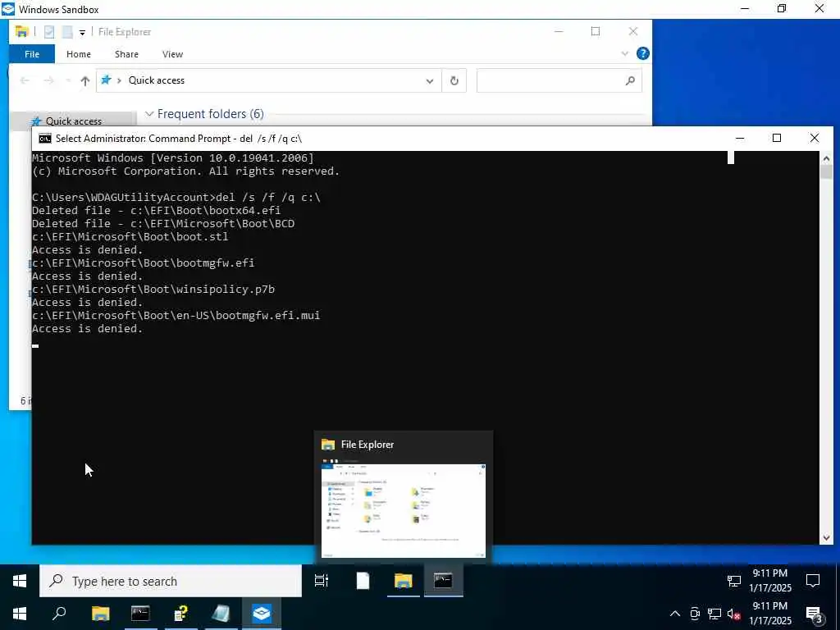This screenshot has width=840, height=630.
Task: Open File Explorer help icon
Action: coord(642,53)
